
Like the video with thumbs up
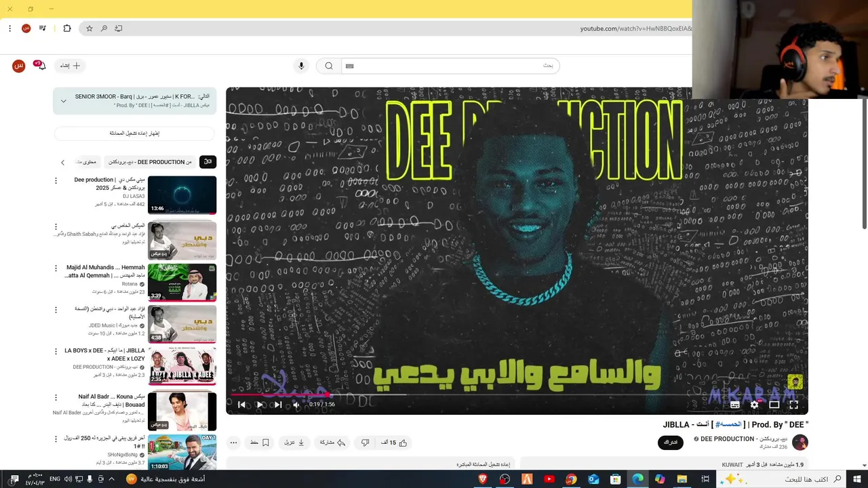394,443
